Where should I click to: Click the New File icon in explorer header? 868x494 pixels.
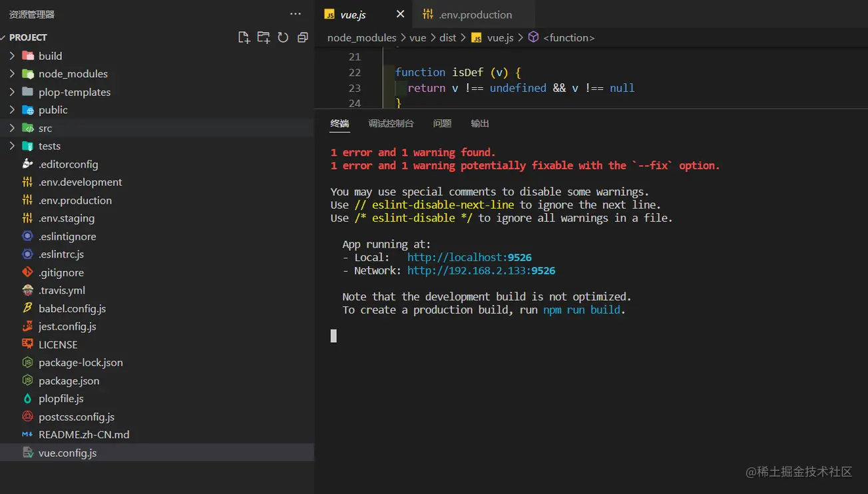pyautogui.click(x=244, y=37)
